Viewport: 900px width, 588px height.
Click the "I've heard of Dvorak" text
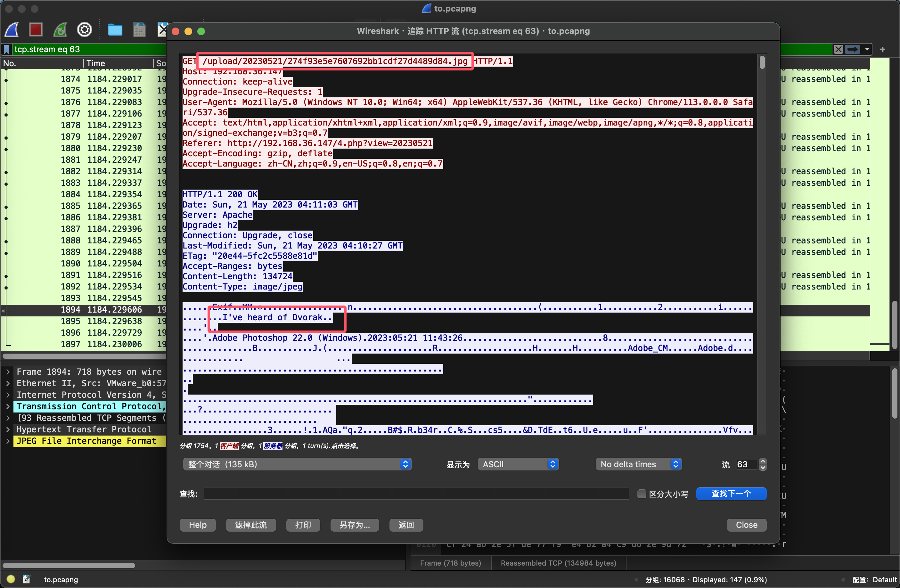[x=272, y=317]
